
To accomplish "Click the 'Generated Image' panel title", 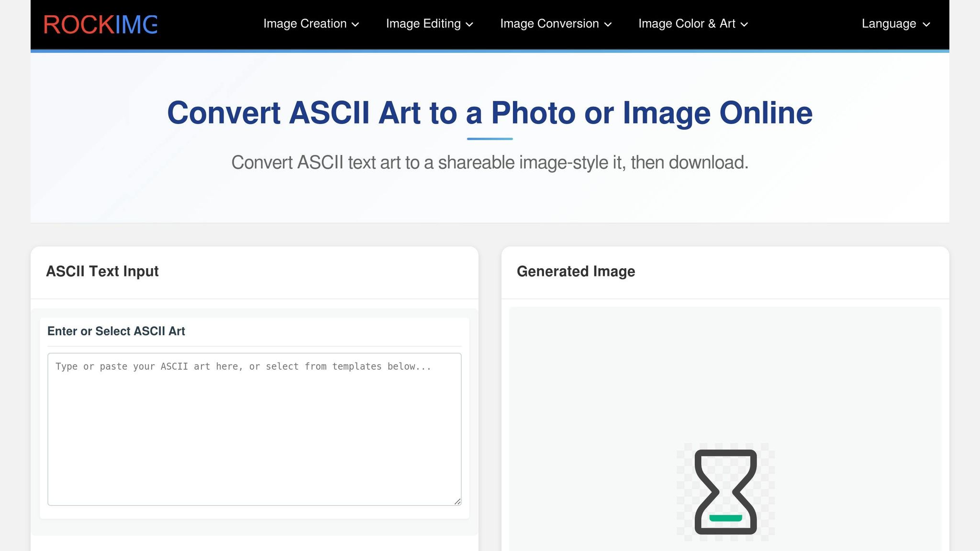I will (576, 271).
